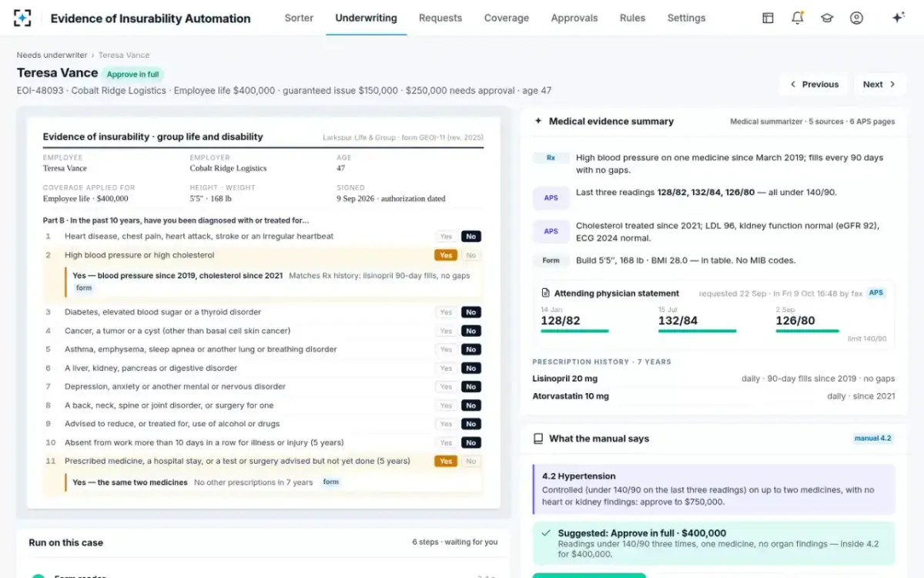Click the Rx source badge
This screenshot has height=578, width=924.
tap(551, 157)
